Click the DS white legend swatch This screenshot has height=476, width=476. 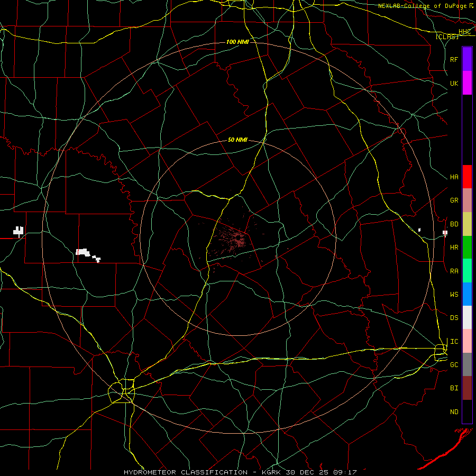(467, 317)
